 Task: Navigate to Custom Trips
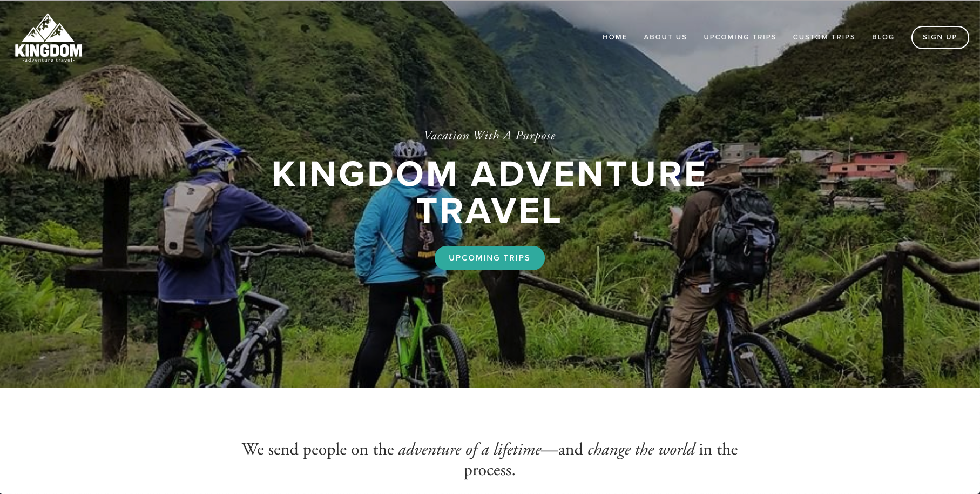[824, 37]
